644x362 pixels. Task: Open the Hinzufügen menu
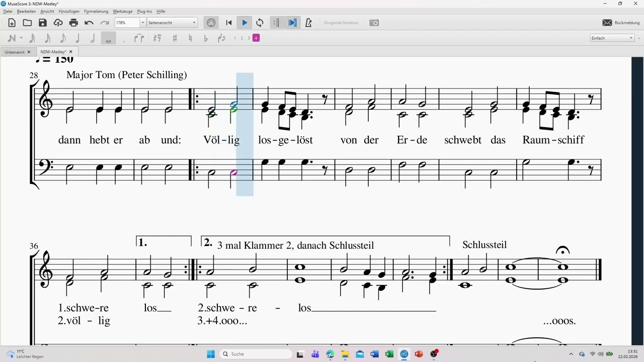69,11
